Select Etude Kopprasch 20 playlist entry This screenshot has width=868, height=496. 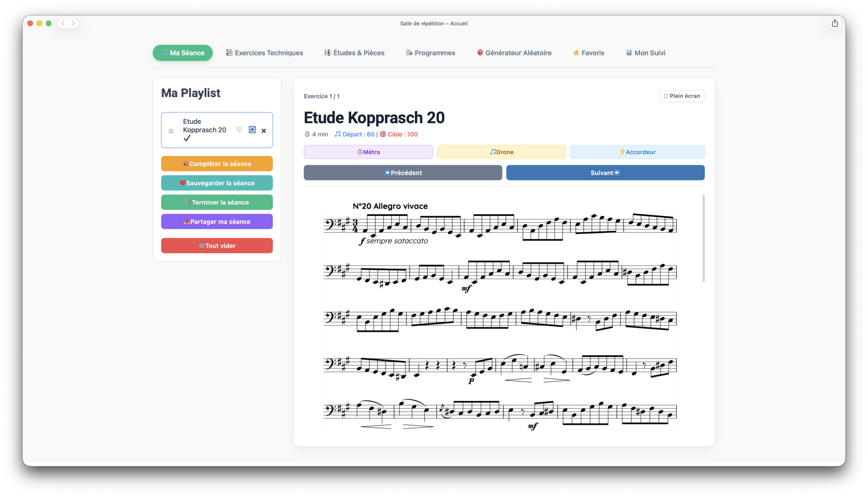pyautogui.click(x=204, y=126)
